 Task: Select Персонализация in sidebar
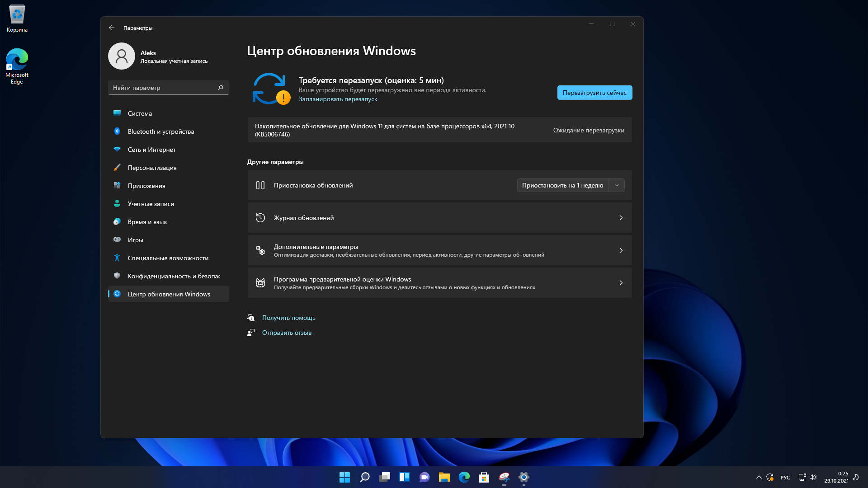[168, 168]
